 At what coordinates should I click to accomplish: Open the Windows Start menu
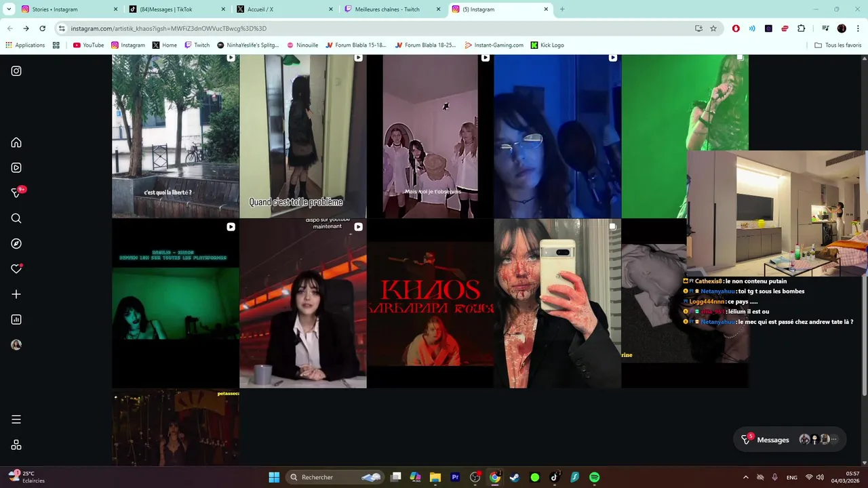[274, 477]
